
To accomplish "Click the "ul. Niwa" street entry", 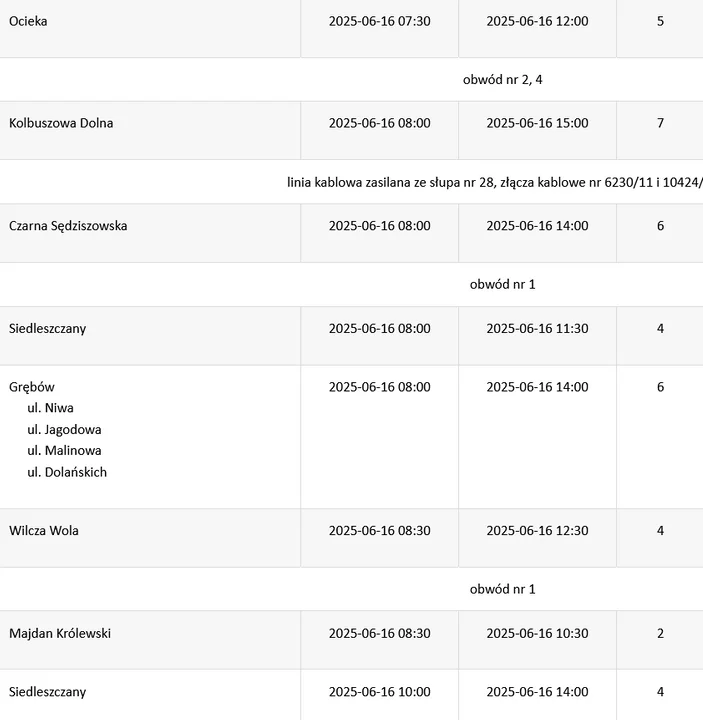I will 50,408.
